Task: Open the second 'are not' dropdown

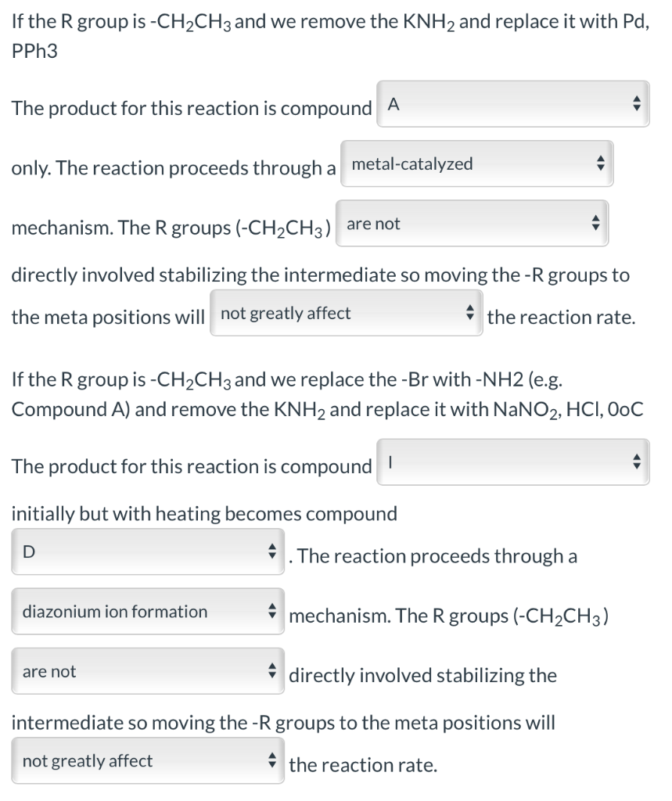Action: (141, 670)
